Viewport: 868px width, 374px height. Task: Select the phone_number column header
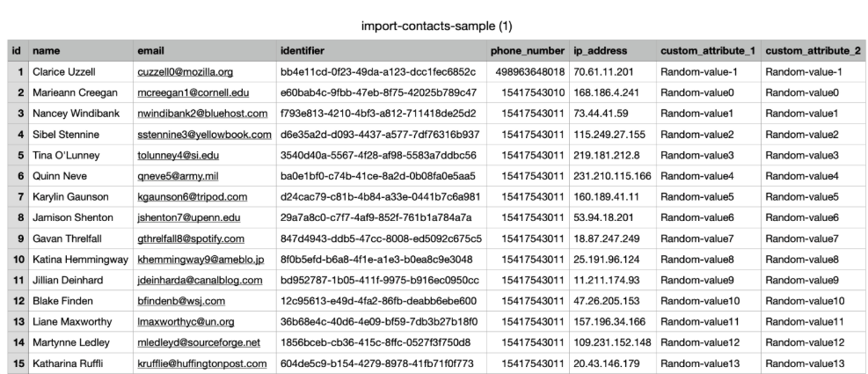[528, 50]
